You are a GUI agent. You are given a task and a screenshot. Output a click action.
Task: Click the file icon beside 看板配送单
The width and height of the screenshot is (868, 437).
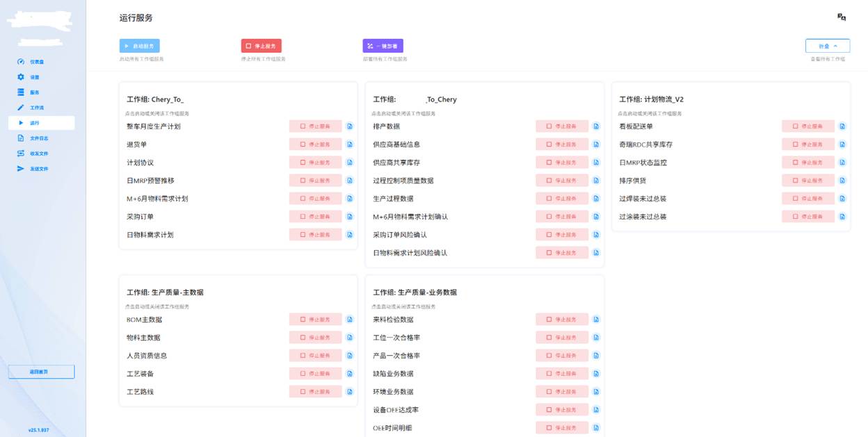pyautogui.click(x=842, y=126)
